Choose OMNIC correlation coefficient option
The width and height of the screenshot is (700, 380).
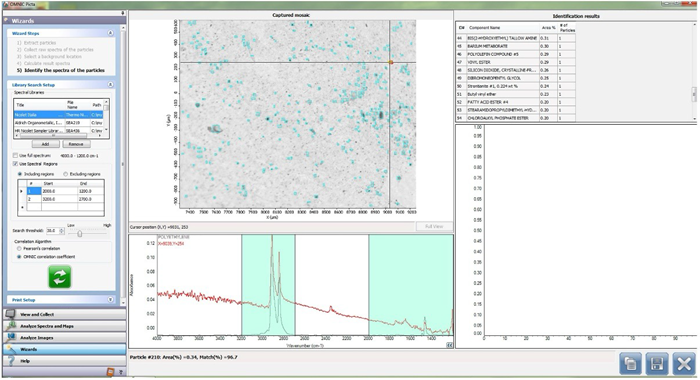click(19, 257)
